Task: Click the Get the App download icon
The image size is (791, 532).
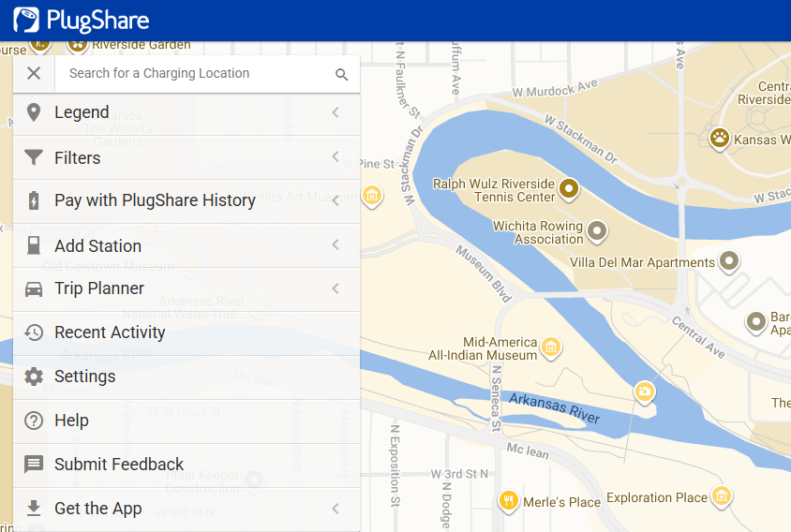Action: click(x=34, y=509)
